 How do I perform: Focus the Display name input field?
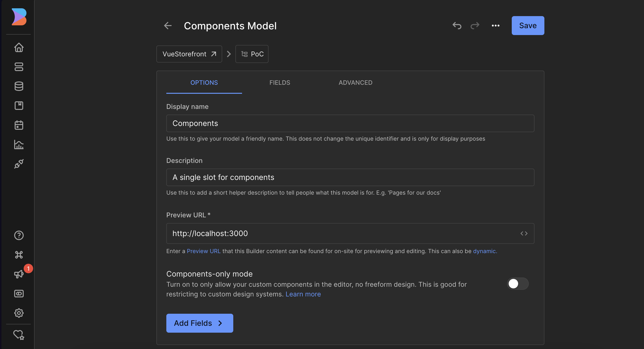pos(350,123)
